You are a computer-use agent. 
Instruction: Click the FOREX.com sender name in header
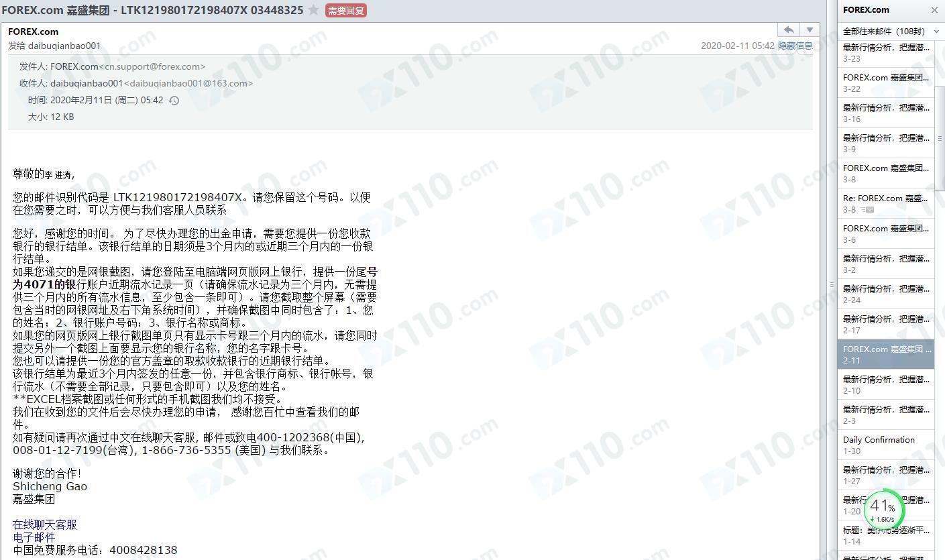(33, 32)
